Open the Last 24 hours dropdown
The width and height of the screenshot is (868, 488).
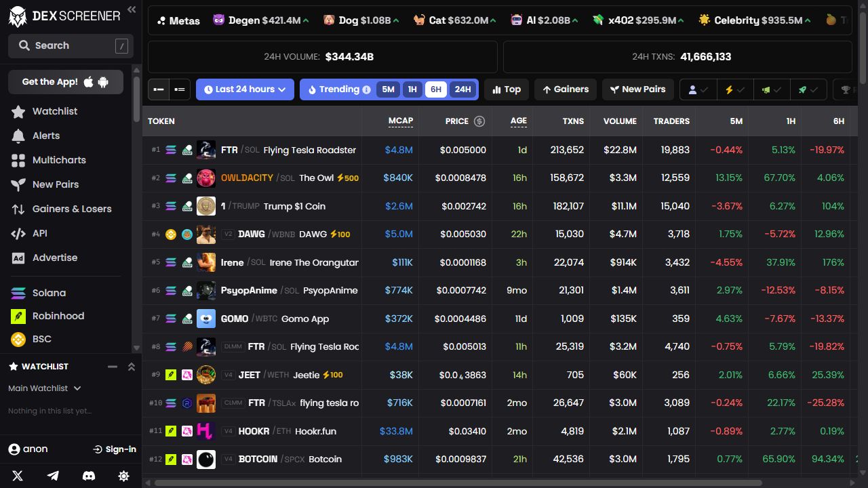point(245,89)
